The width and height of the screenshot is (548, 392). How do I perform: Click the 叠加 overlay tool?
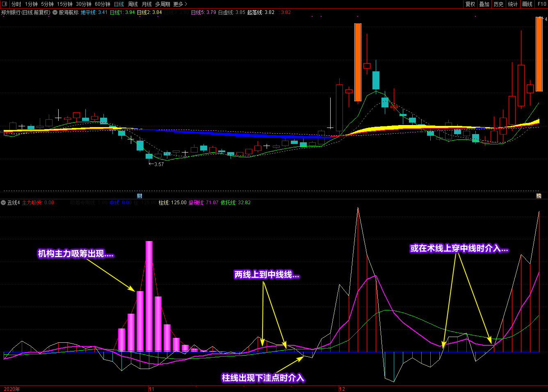484,4
